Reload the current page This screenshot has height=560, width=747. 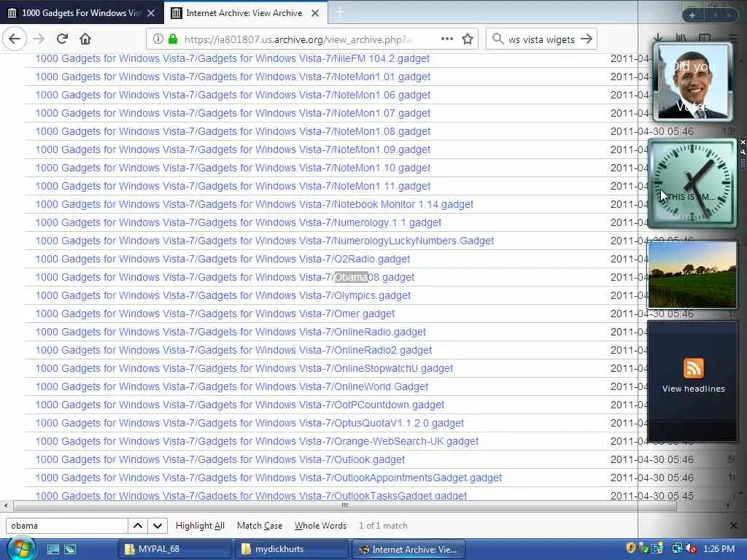pos(62,39)
